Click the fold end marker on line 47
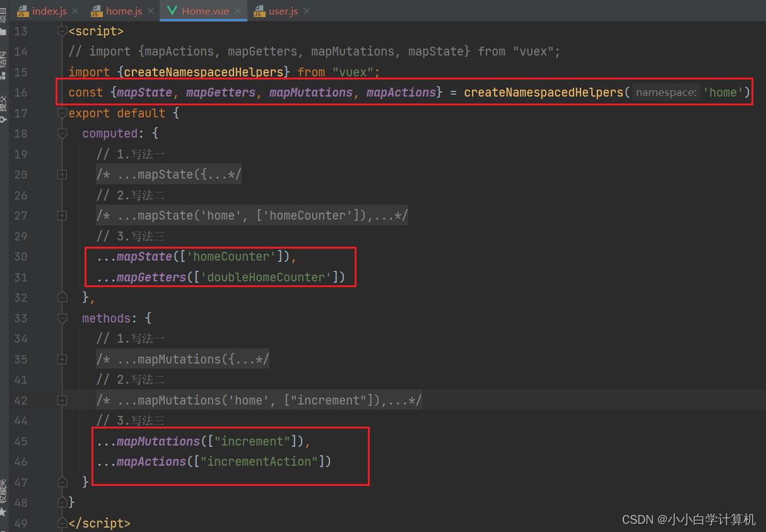 click(x=62, y=482)
